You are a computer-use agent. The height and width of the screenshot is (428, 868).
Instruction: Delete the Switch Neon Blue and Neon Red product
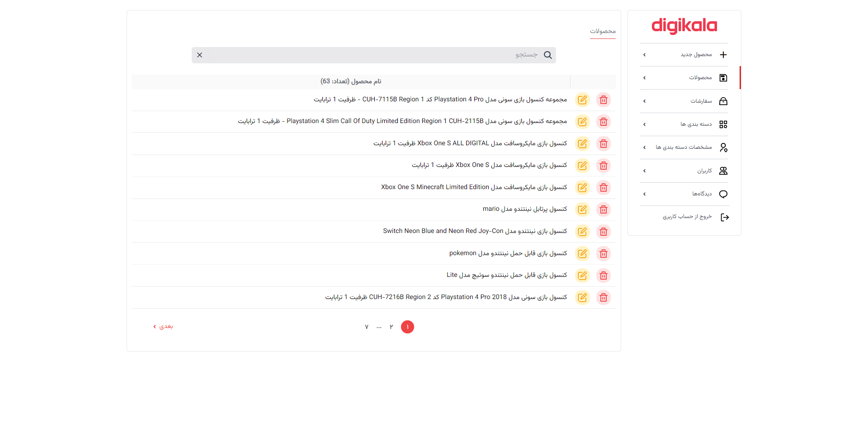(x=603, y=232)
